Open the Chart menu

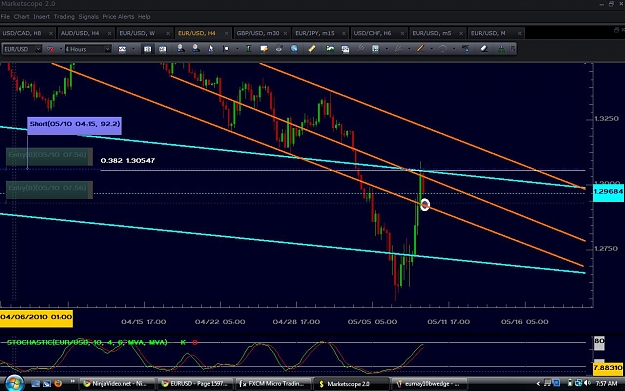pos(22,17)
